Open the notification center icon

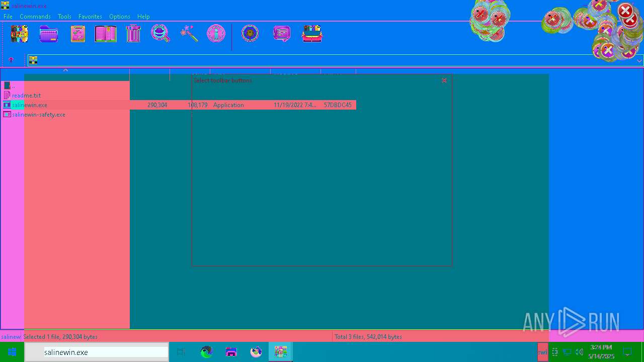(x=627, y=352)
